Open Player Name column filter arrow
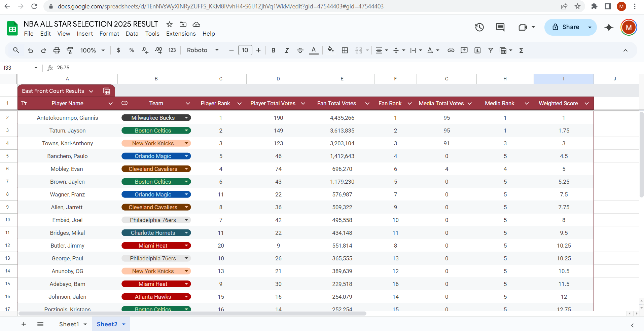Image resolution: width=644 pixels, height=331 pixels. (x=110, y=104)
